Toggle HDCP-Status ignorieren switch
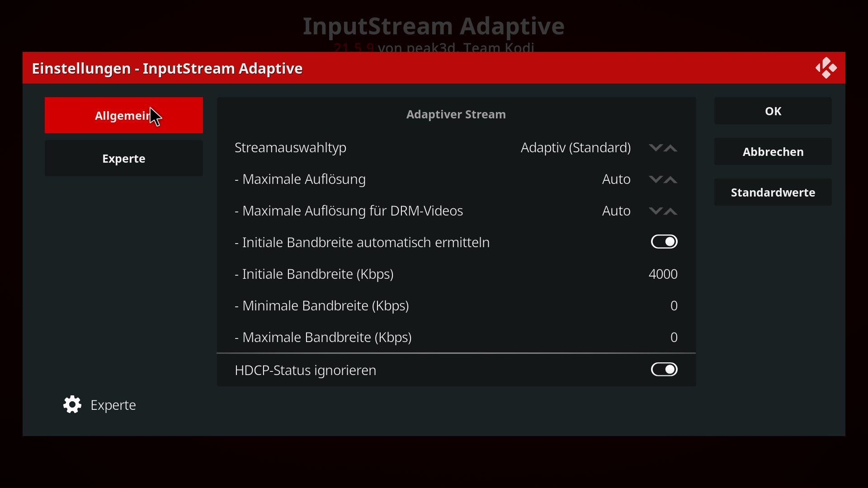This screenshot has height=488, width=868. pyautogui.click(x=664, y=370)
